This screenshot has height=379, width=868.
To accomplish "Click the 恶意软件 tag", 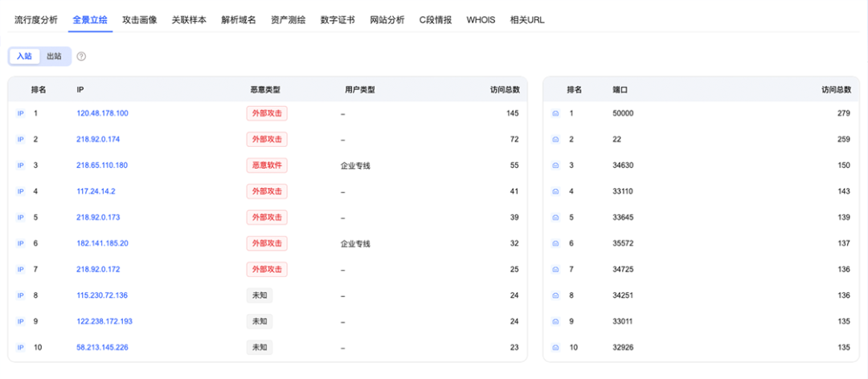I will [x=267, y=165].
